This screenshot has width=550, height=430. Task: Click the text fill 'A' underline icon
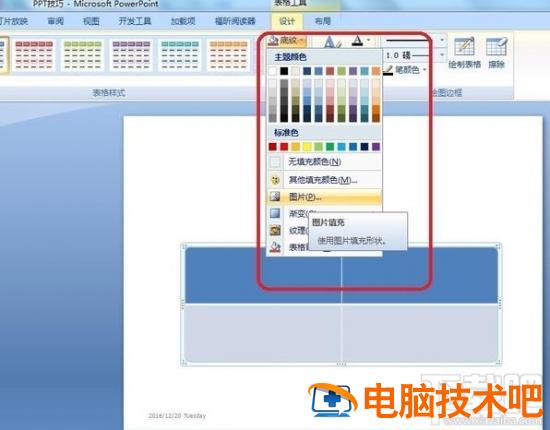[x=357, y=41]
